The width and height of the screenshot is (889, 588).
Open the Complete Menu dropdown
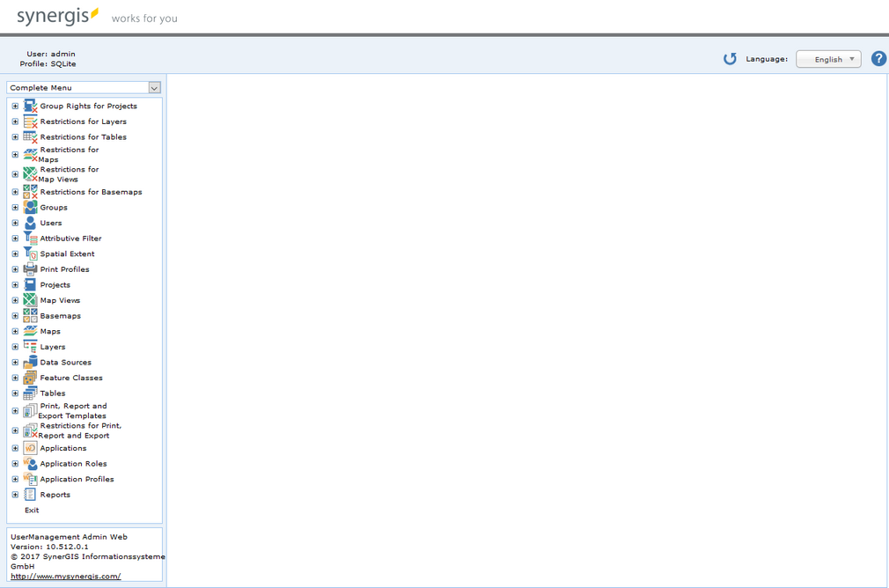point(154,87)
